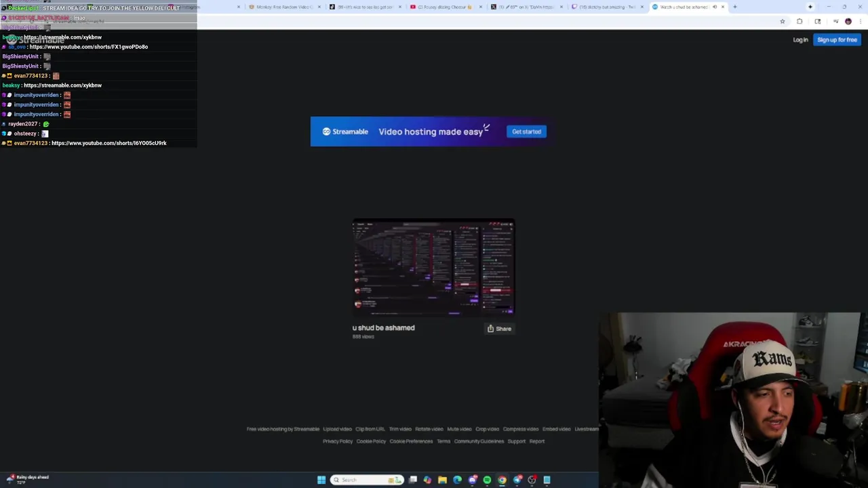Screen dimensions: 868x488
Task: Switch to the TikTok browser tab
Action: pos(365,7)
